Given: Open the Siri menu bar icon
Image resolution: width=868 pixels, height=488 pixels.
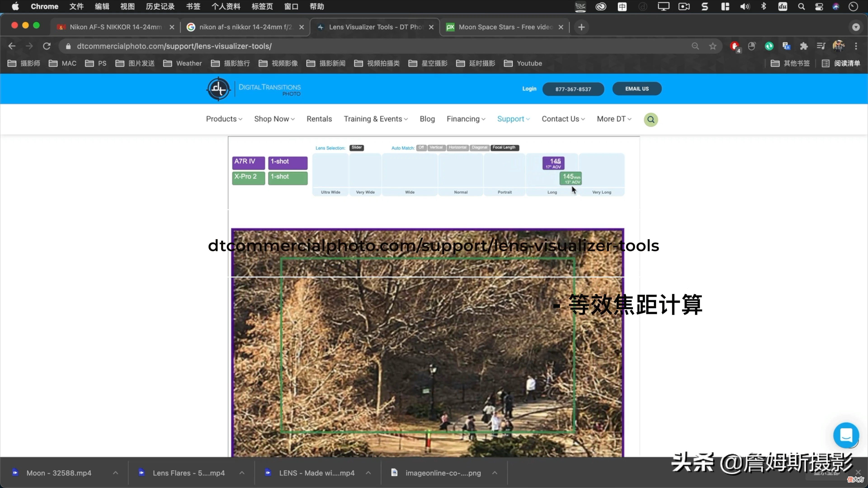Looking at the screenshot, I should (836, 6).
